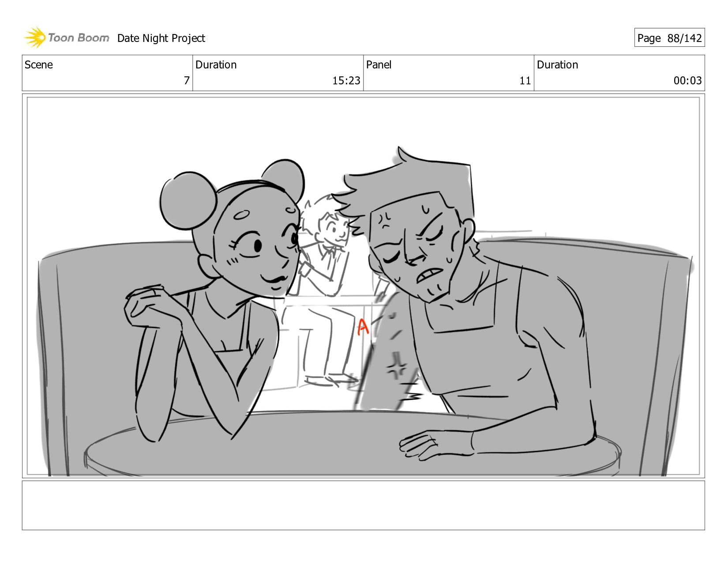Click the 'Date Night Project' title text
Viewport: 728px width, 563px height.
point(161,38)
